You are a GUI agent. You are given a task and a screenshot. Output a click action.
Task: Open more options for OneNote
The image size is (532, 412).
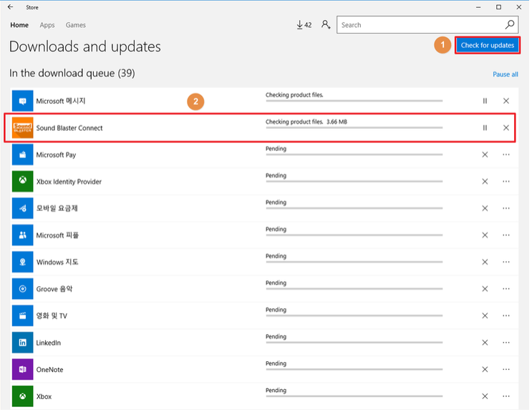point(506,369)
